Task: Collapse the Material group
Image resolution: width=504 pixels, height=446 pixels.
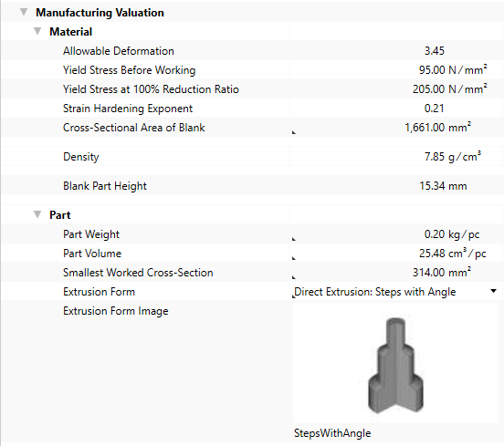Action: coord(37,31)
